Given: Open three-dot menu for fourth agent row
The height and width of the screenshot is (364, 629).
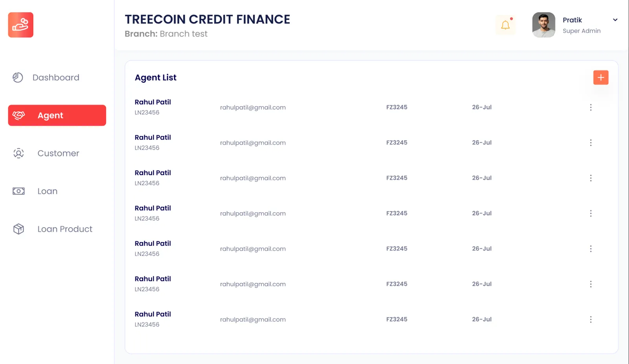Looking at the screenshot, I should click(590, 213).
